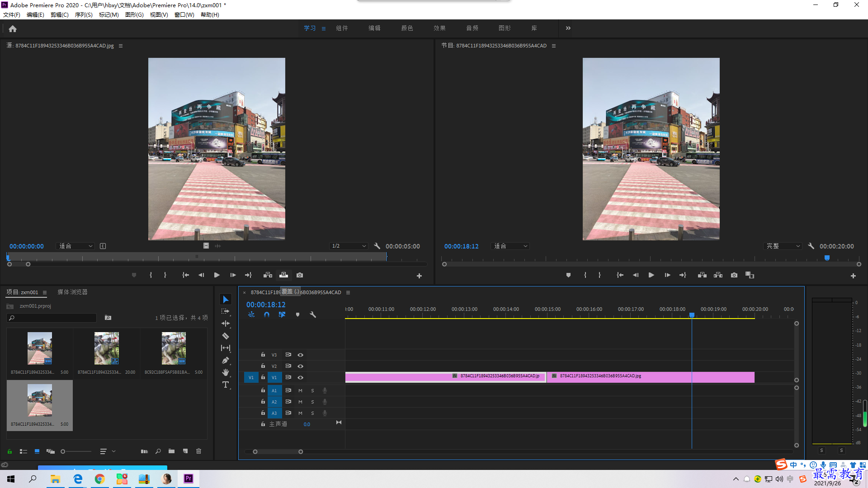Mute audio track A1

300,390
